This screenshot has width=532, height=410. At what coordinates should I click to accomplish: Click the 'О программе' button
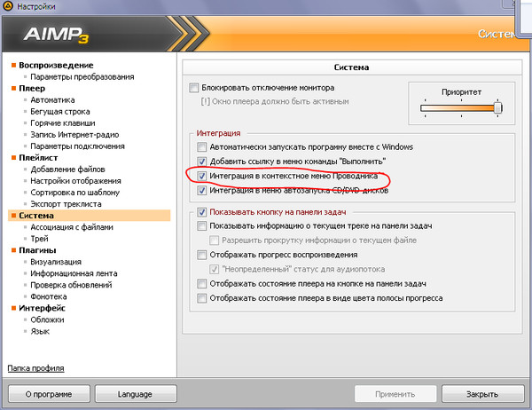pos(49,394)
